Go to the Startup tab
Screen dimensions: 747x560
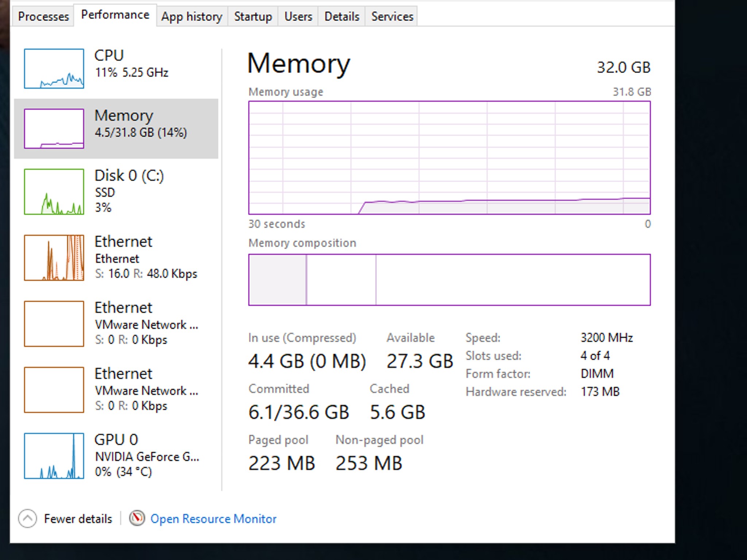click(253, 16)
